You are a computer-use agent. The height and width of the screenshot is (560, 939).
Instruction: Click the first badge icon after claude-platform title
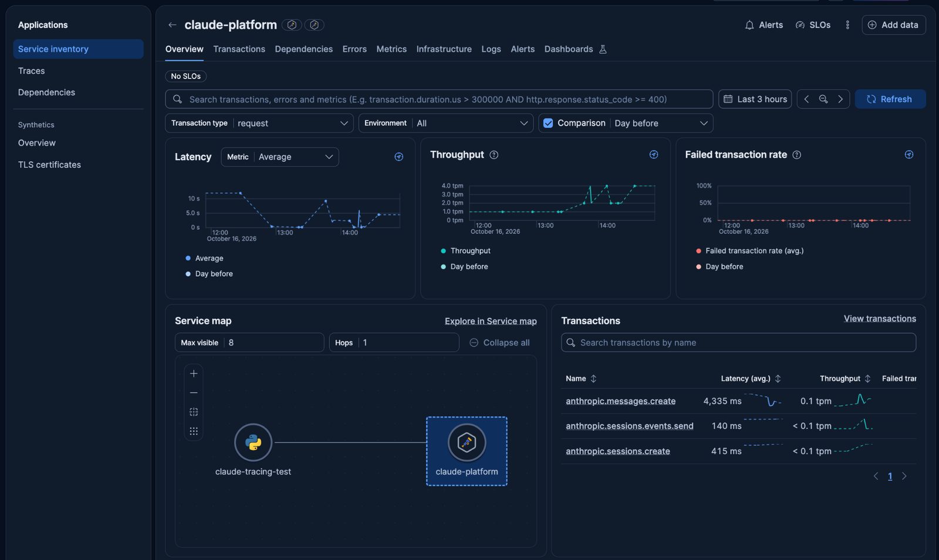click(x=292, y=25)
